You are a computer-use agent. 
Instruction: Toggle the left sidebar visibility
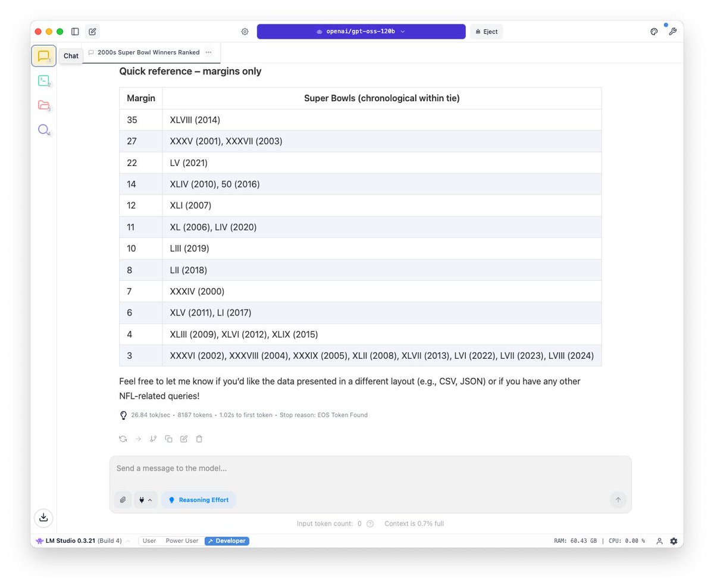(75, 31)
